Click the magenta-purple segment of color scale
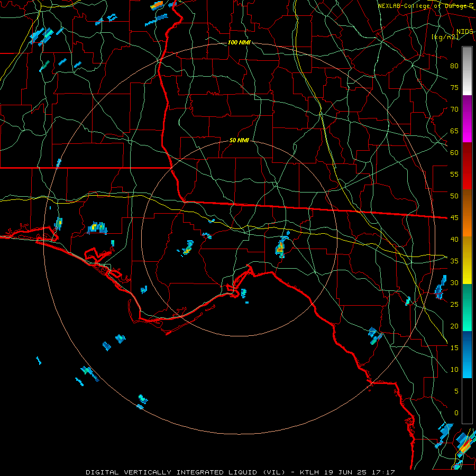476x476 pixels. click(x=467, y=118)
